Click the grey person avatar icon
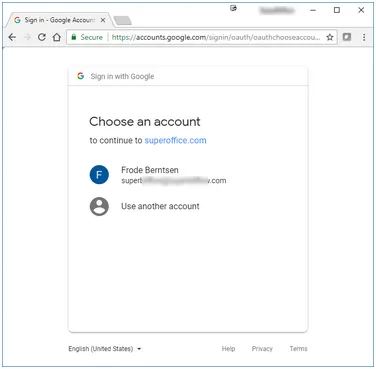 pos(99,206)
